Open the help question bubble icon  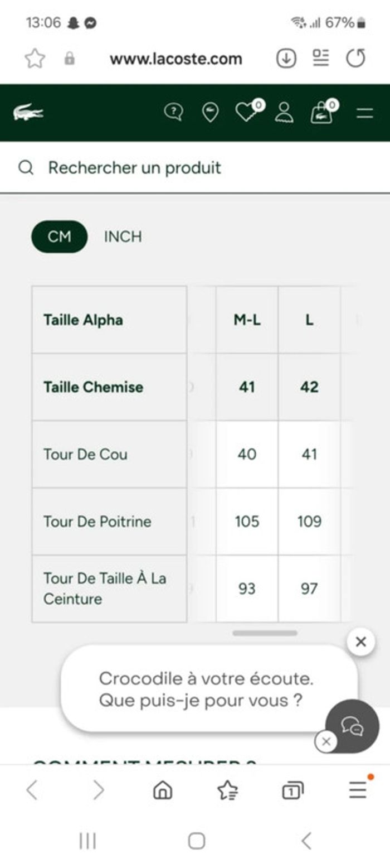click(173, 113)
